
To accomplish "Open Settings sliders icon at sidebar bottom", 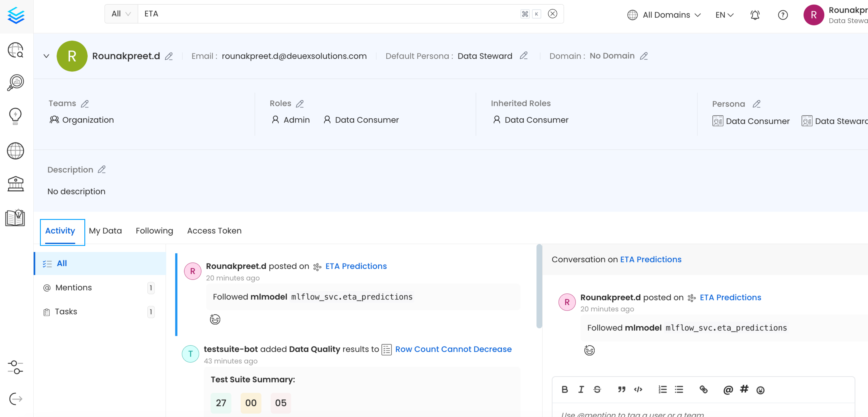I will pos(15,367).
